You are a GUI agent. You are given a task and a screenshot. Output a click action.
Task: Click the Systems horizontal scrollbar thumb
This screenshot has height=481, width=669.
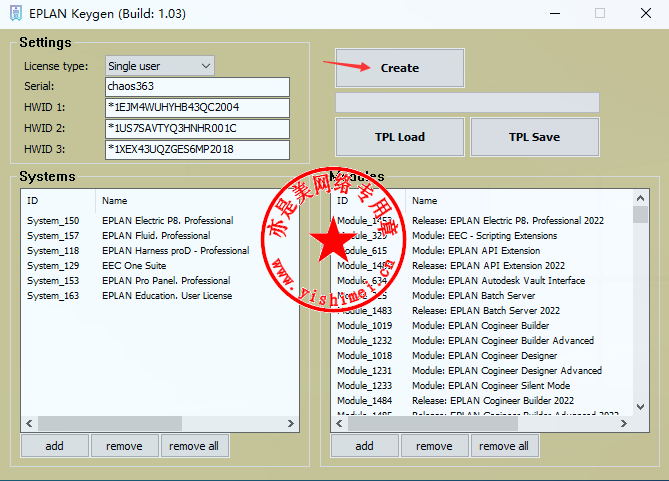click(110, 423)
